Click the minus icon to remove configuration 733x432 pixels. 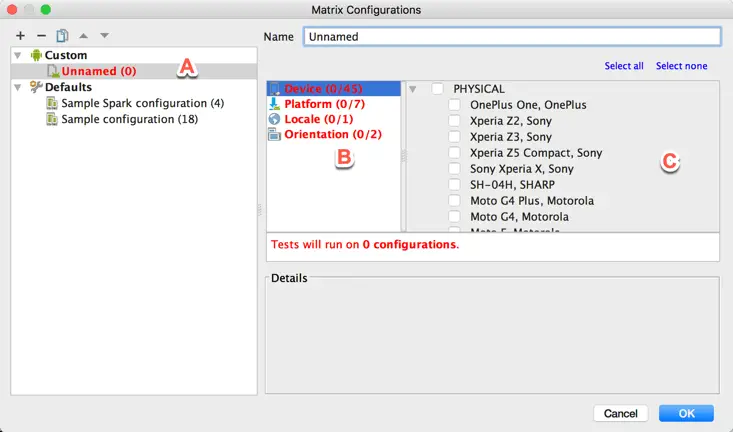(41, 36)
